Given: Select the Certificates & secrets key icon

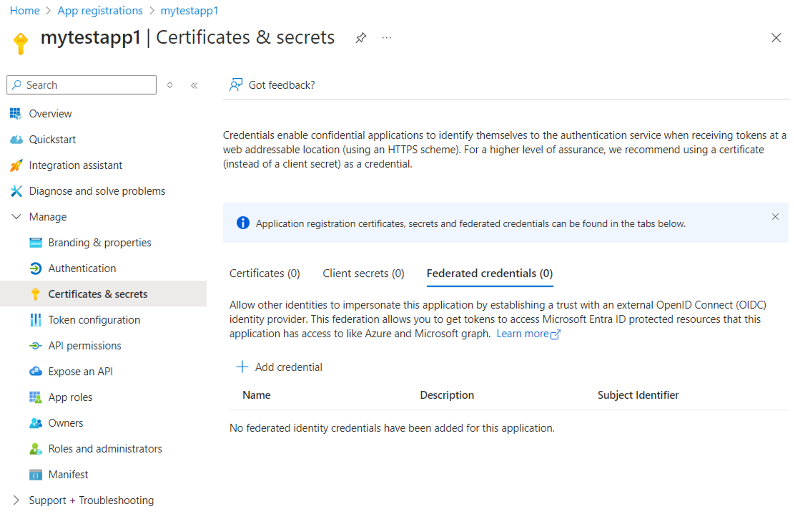Looking at the screenshot, I should tap(34, 294).
